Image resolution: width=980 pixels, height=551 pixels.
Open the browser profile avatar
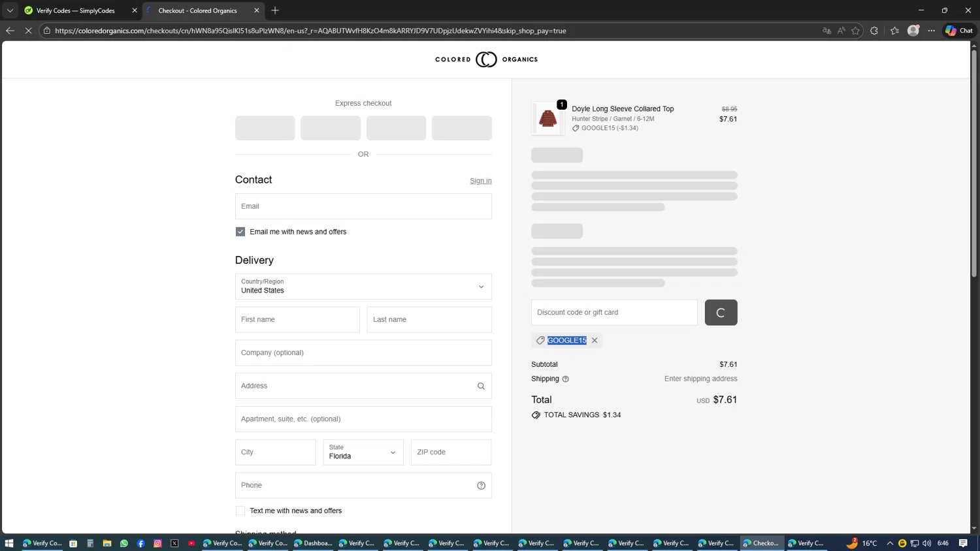pos(913,31)
